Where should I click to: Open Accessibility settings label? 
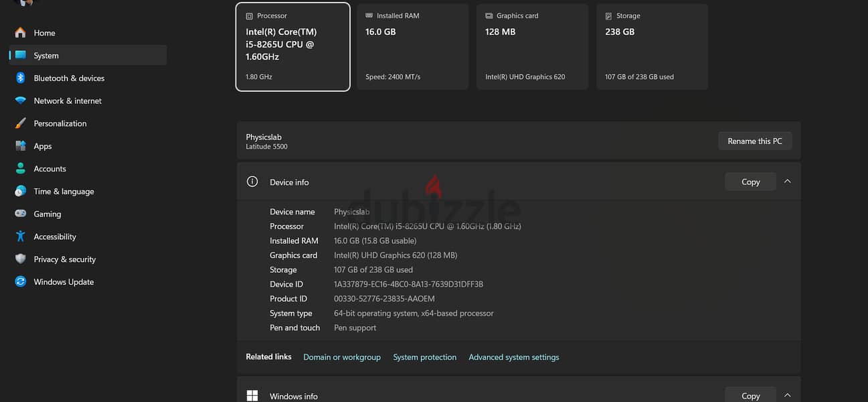pyautogui.click(x=55, y=237)
